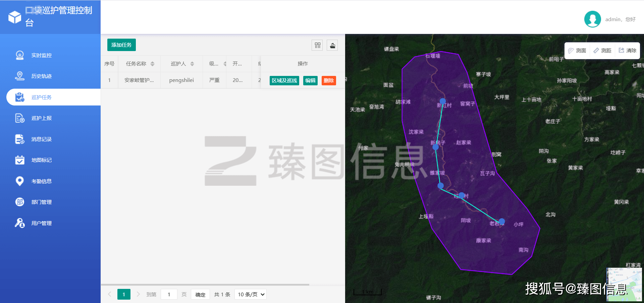Click the 巡护任务 clipboard icon

click(20, 97)
